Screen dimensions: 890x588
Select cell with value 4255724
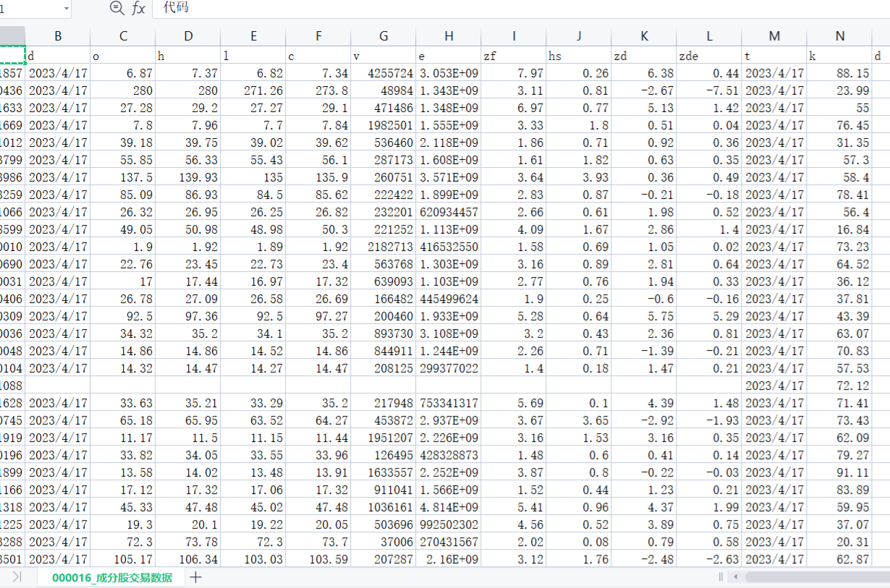tap(383, 73)
